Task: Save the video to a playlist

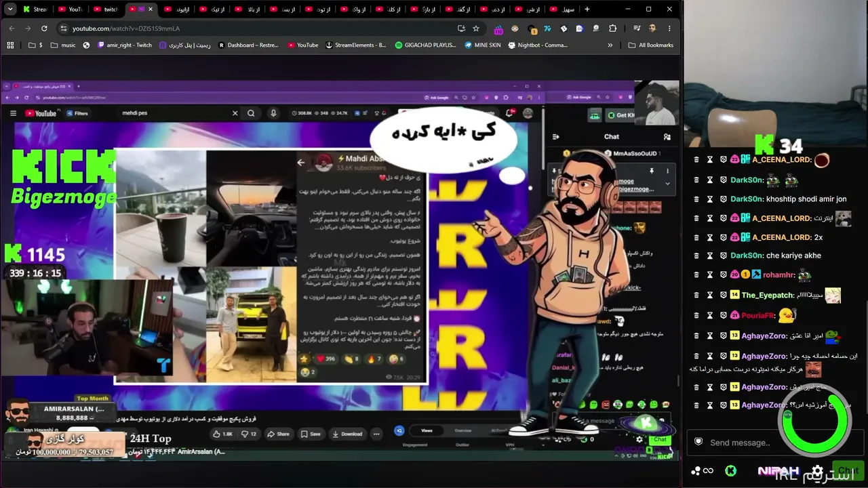Action: point(311,434)
